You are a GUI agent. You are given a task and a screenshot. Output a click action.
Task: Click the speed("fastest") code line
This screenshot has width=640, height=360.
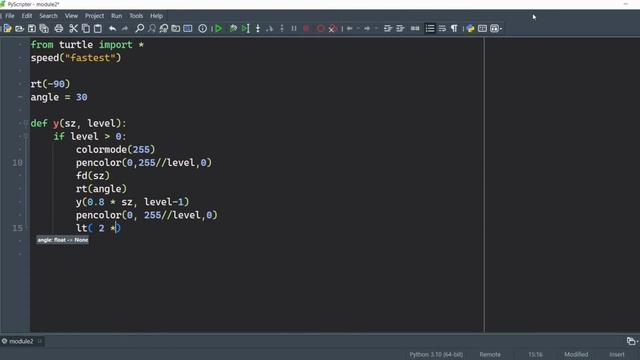point(76,58)
